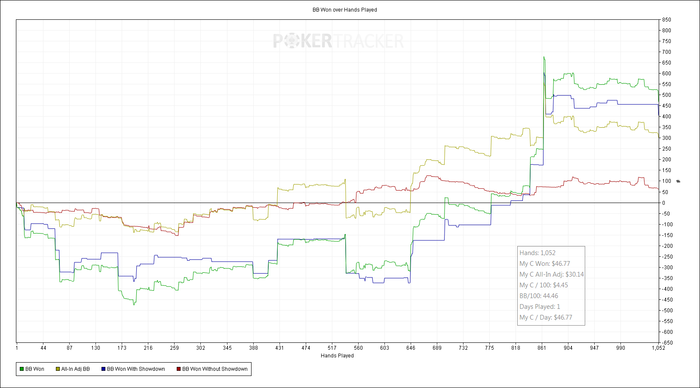Viewport: 700px width, 388px height.
Task: Click x-axis tick label 947
Action: click(x=595, y=347)
